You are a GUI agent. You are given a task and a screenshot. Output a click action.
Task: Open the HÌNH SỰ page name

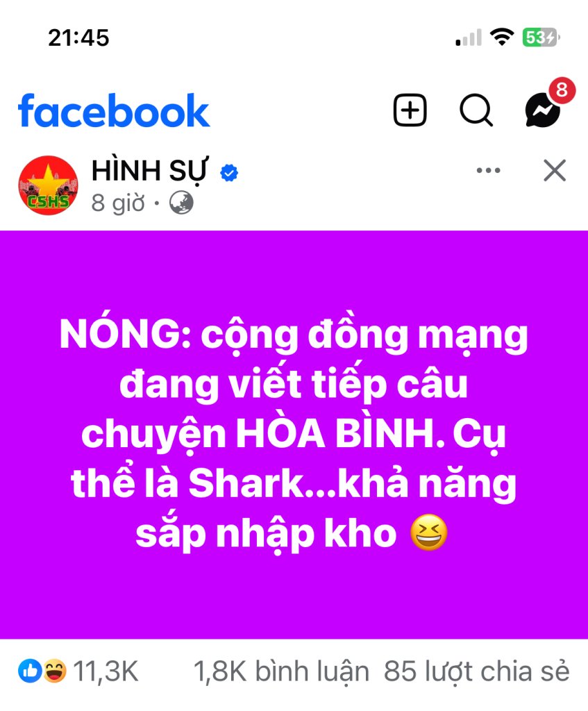coord(150,172)
